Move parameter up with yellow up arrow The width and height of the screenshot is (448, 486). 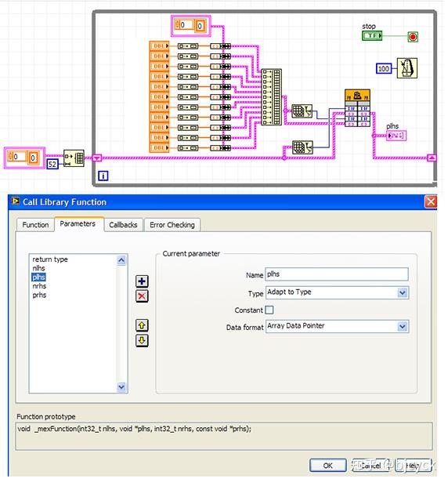(142, 325)
